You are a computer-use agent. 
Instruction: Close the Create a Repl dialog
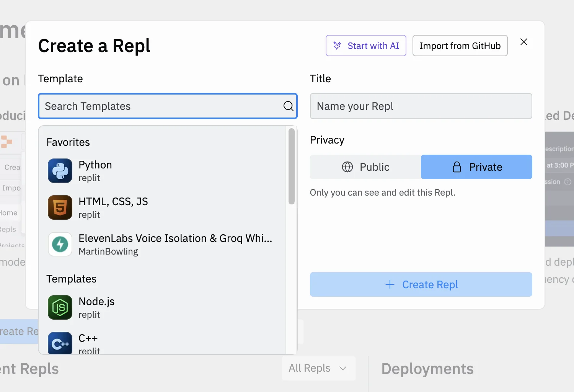(x=524, y=42)
